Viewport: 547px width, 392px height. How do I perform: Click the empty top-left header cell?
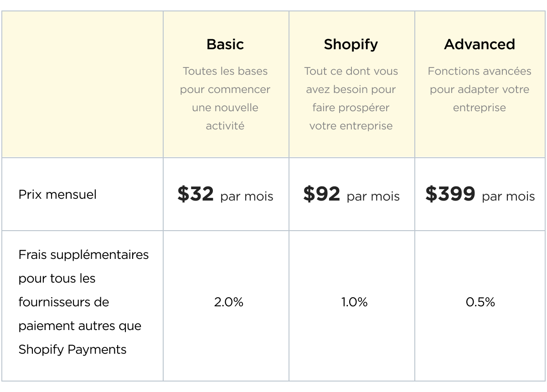tap(83, 84)
